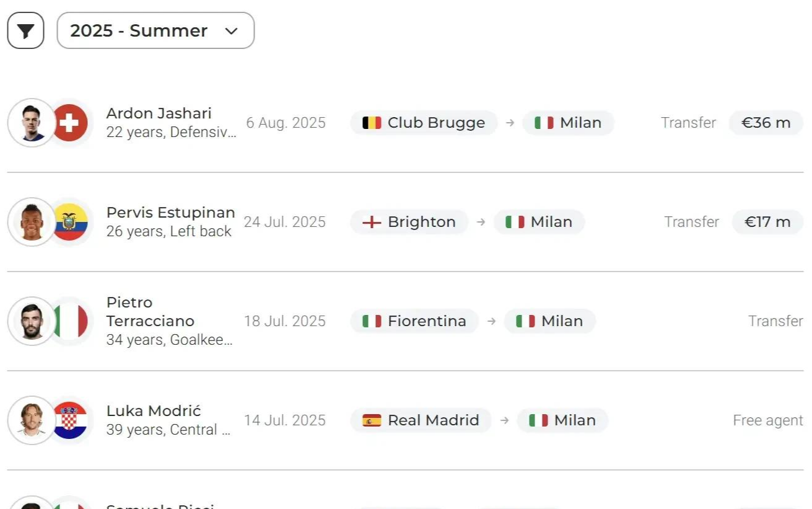Open Ardon Jashari player name link
Viewport: 812px width, 509px height.
[x=159, y=113]
